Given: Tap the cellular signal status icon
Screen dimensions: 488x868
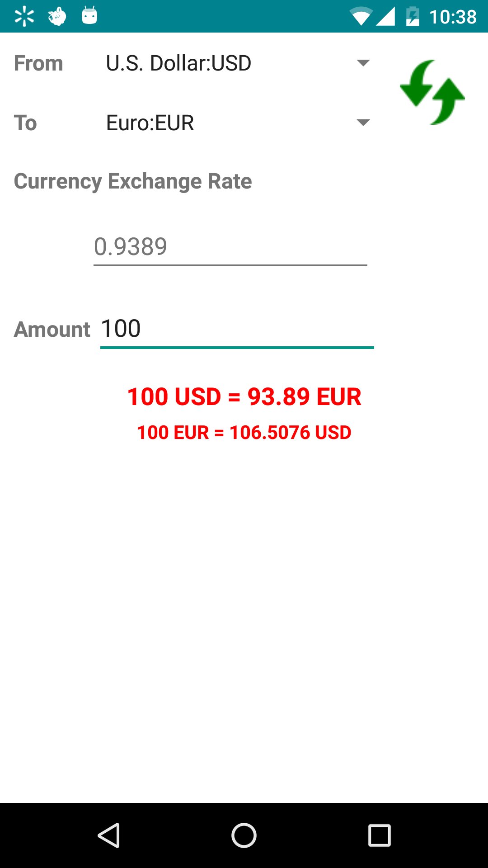Looking at the screenshot, I should (x=385, y=17).
